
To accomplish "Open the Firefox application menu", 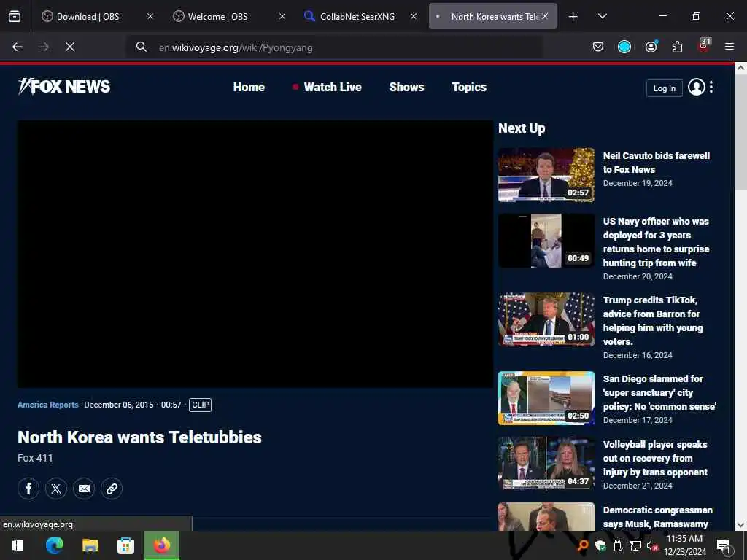I will [x=729, y=47].
